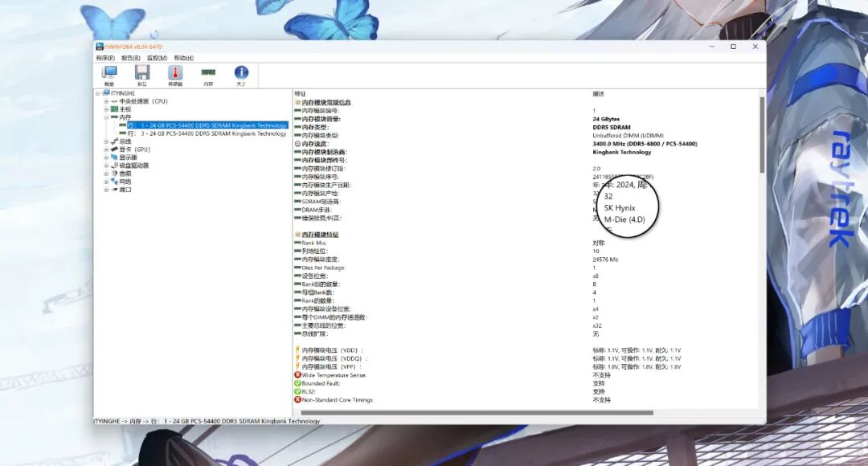Click value 3400.0 MHz (DDR5-6800 / PC5-54400)
Viewport: 868px width, 466px height.
(645, 144)
